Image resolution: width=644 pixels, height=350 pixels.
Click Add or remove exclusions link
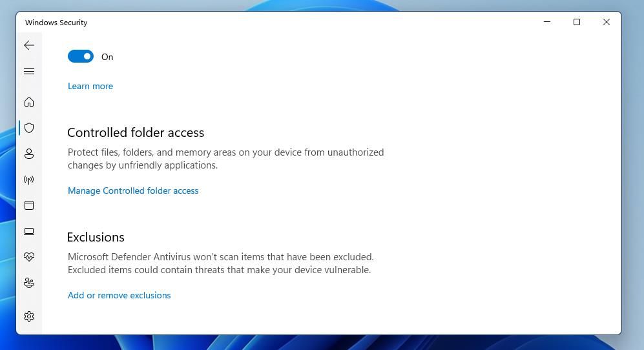119,295
